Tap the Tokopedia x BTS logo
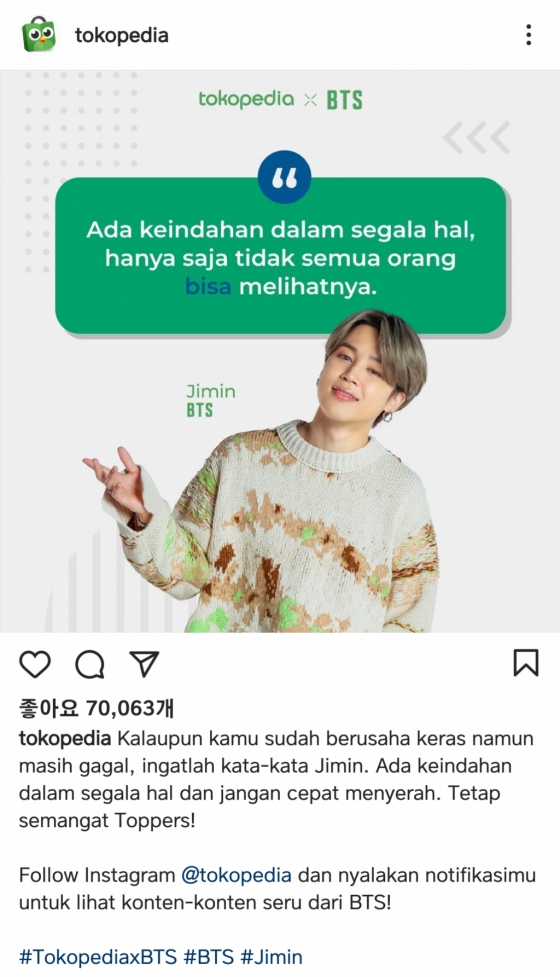Image resolution: width=560 pixels, height=977 pixels. [280, 100]
